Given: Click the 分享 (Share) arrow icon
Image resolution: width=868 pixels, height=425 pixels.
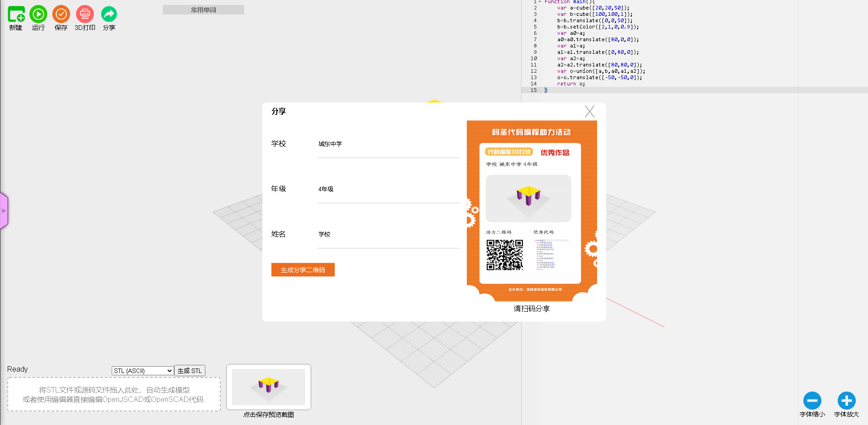Looking at the screenshot, I should click(109, 15).
